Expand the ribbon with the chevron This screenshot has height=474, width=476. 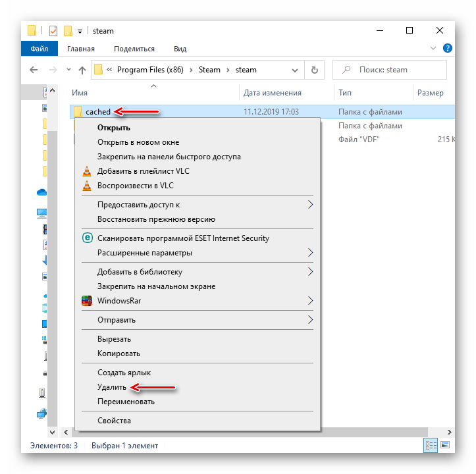pos(433,48)
